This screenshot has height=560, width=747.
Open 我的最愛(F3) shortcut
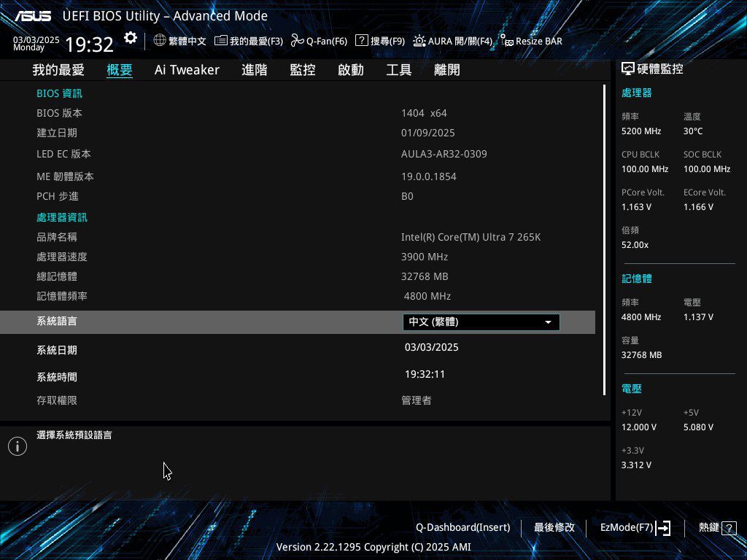(x=249, y=41)
